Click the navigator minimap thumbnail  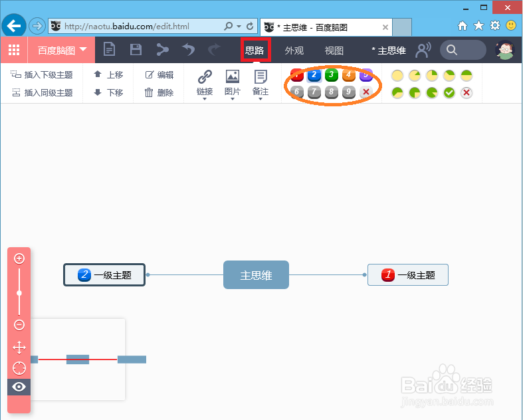pos(78,360)
